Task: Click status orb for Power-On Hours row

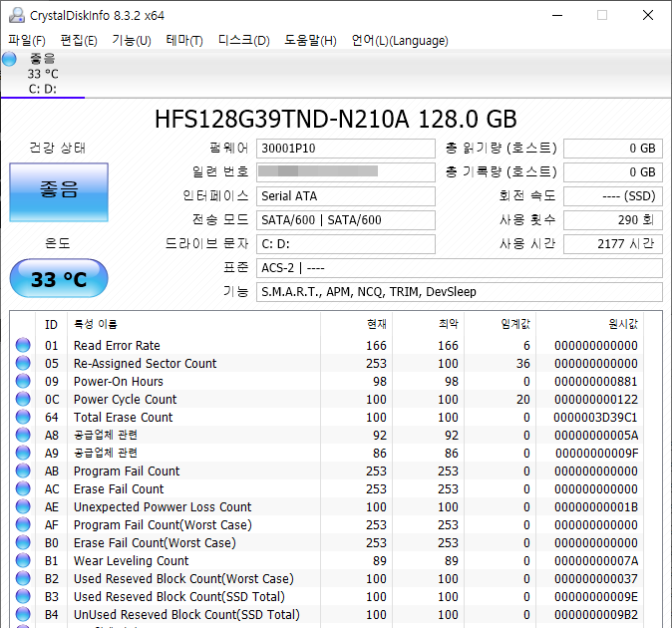Action: click(23, 381)
